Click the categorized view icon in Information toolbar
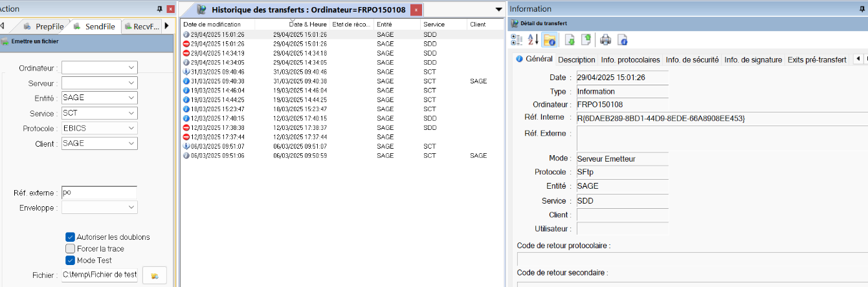Image resolution: width=868 pixels, height=287 pixels. [517, 40]
